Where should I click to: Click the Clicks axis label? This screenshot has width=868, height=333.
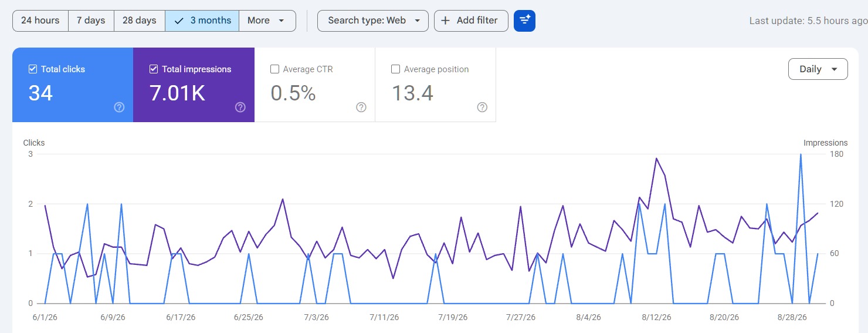[34, 143]
